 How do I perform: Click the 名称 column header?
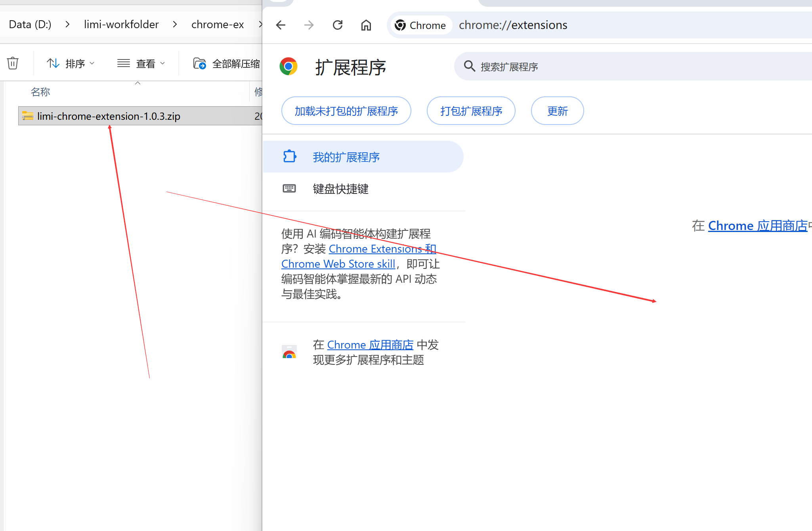[x=40, y=92]
